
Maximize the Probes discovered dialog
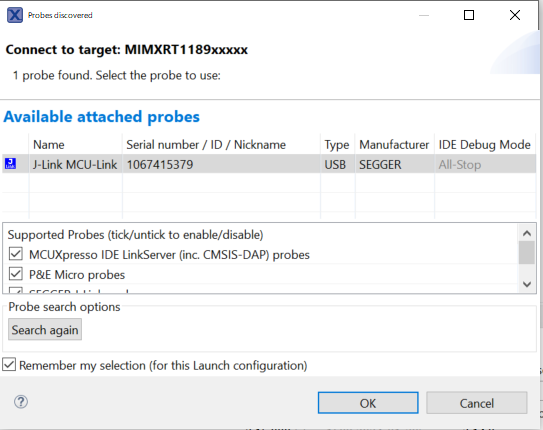point(469,15)
